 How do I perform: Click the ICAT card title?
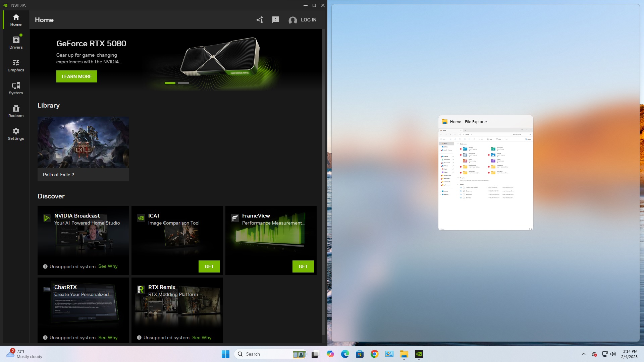154,216
